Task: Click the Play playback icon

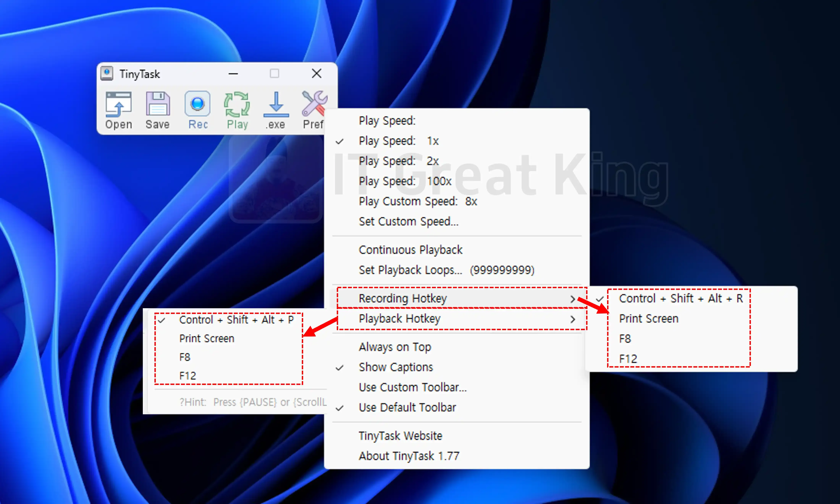Action: tap(237, 110)
